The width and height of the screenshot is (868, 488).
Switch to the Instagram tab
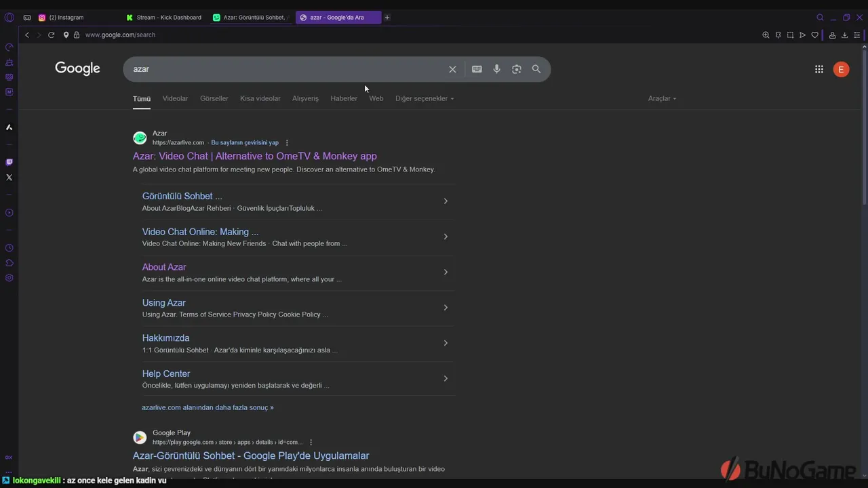point(77,17)
